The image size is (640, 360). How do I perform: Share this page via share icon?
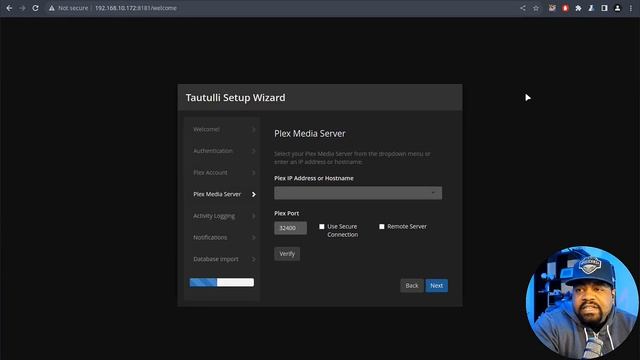523,8
